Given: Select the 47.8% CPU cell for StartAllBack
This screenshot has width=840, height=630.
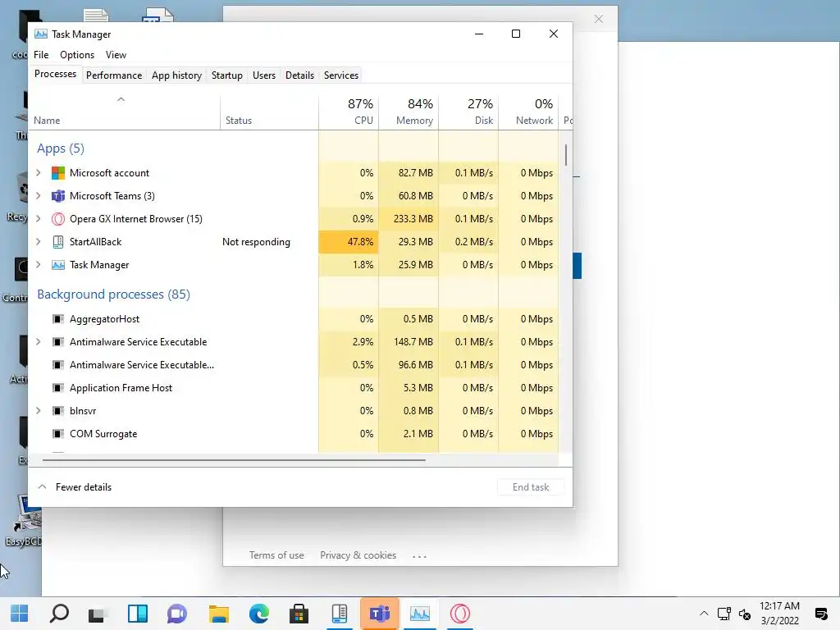Looking at the screenshot, I should click(x=349, y=242).
